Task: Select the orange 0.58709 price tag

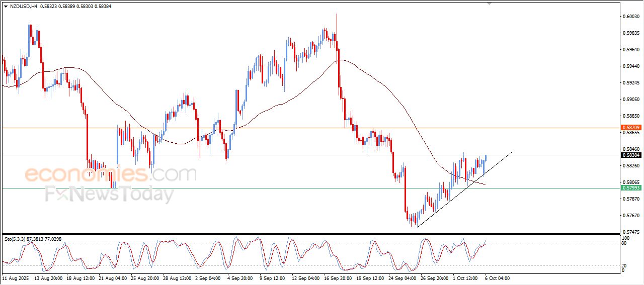Action: click(631, 128)
